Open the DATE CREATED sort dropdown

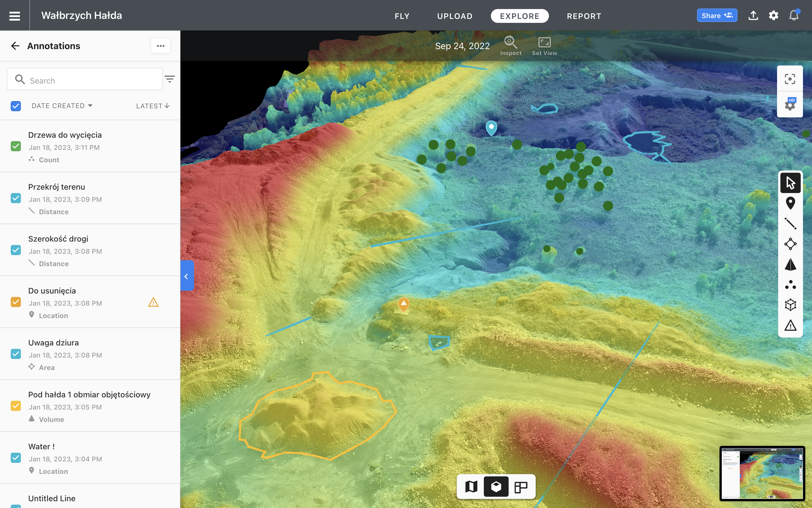tap(62, 106)
